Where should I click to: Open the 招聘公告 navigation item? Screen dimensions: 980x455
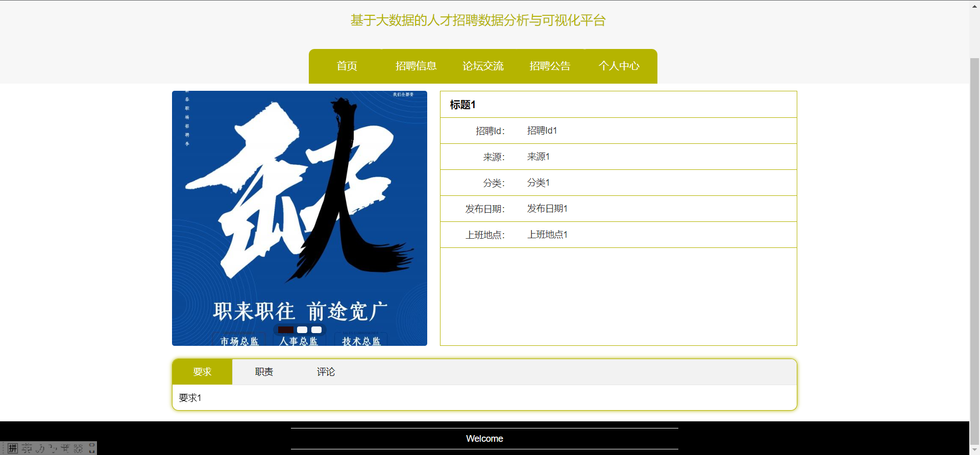[550, 66]
